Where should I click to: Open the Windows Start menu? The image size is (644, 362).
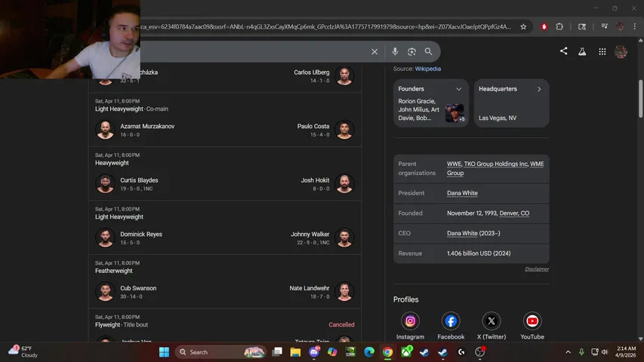point(164,352)
